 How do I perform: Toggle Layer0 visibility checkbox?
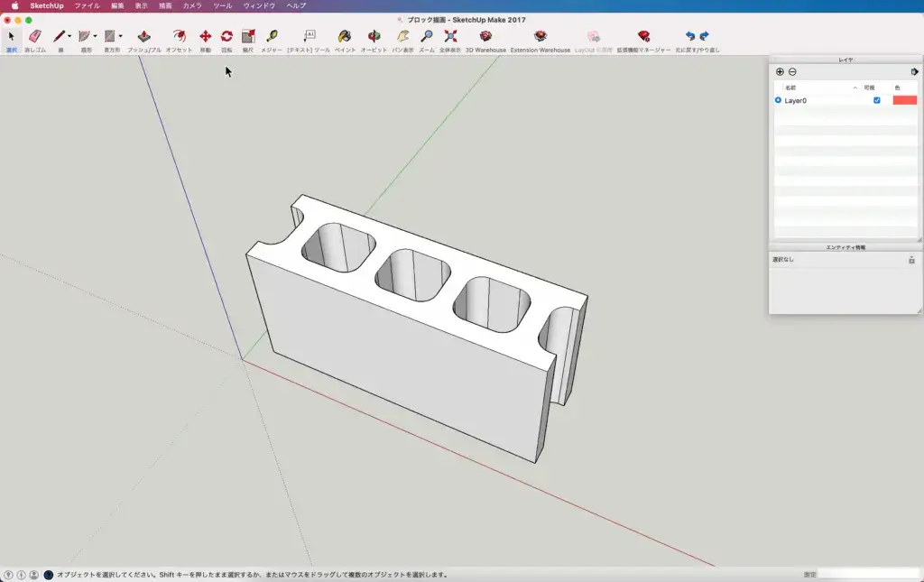tap(877, 100)
